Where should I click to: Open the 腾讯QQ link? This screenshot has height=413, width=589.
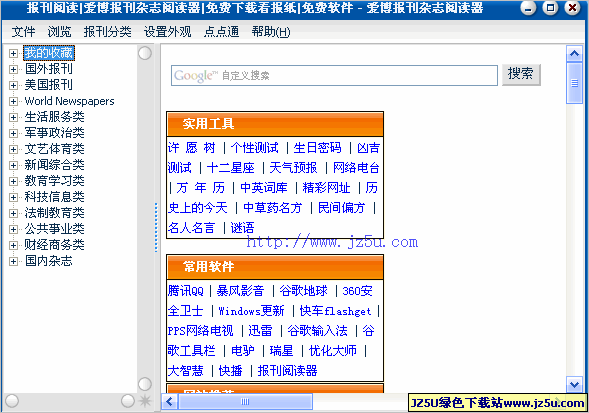[x=186, y=290]
